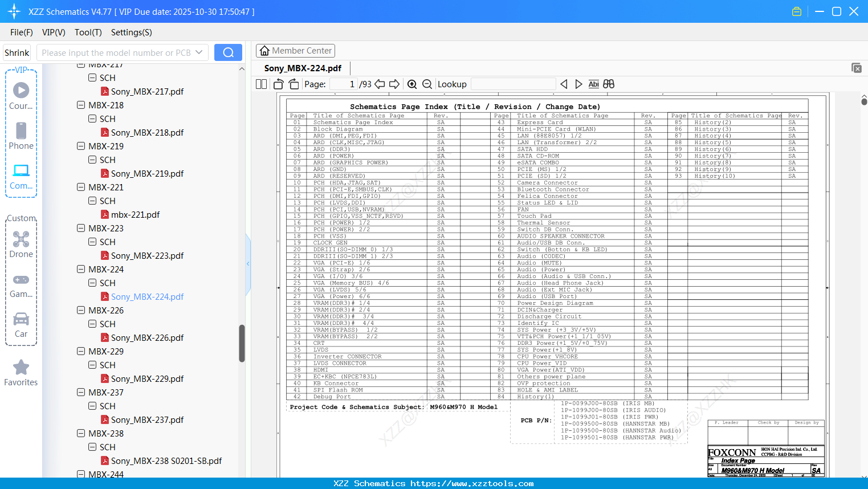Open the Game console category
Image resolution: width=868 pixels, height=489 pixels.
click(x=21, y=284)
